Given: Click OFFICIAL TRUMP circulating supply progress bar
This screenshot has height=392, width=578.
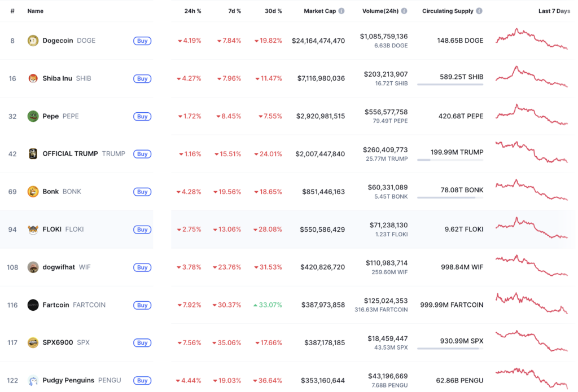Looking at the screenshot, I should click(x=450, y=160).
